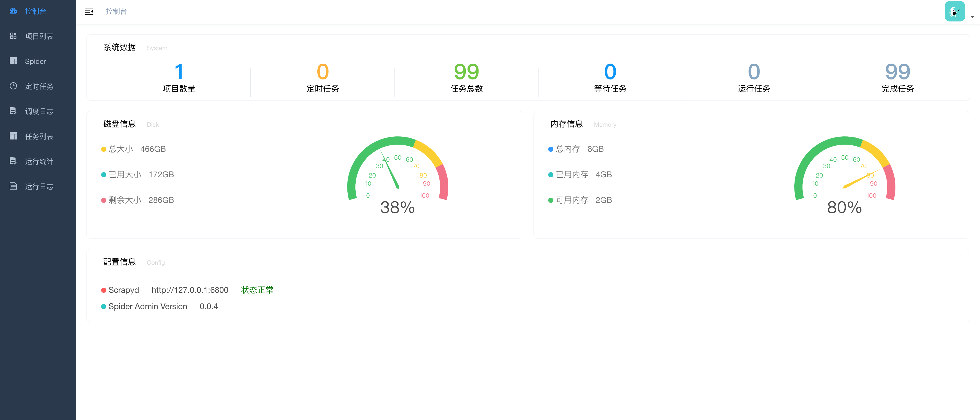Click the 调度日志 document icon
980x420 pixels.
pos(13,111)
